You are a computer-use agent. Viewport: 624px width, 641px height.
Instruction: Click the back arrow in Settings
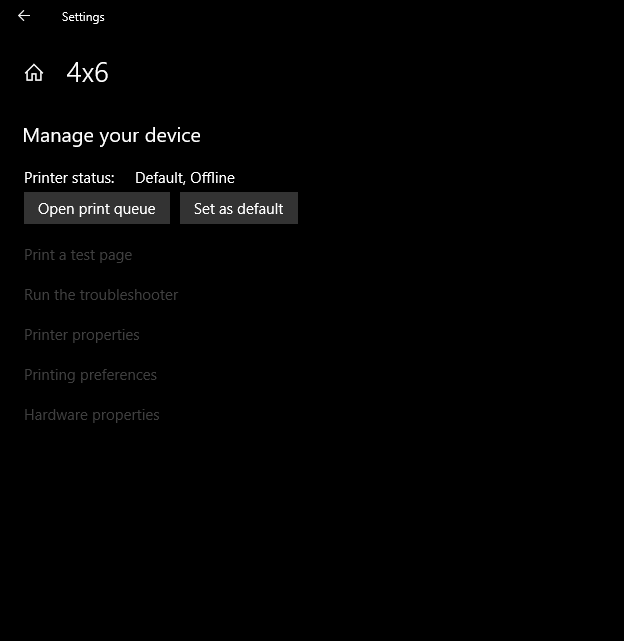(24, 16)
